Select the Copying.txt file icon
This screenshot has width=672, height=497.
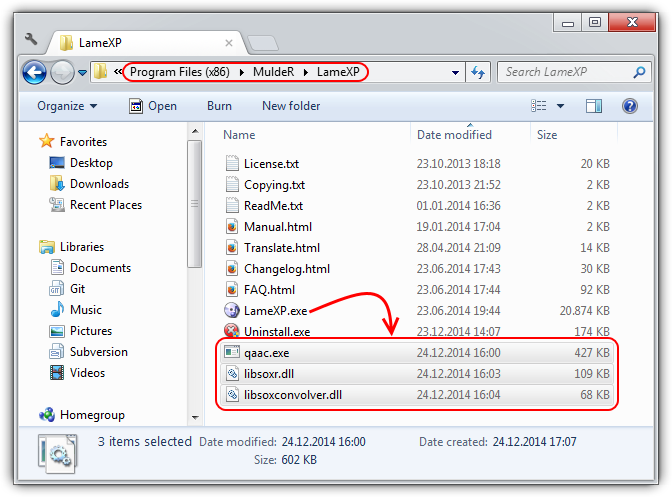232,185
